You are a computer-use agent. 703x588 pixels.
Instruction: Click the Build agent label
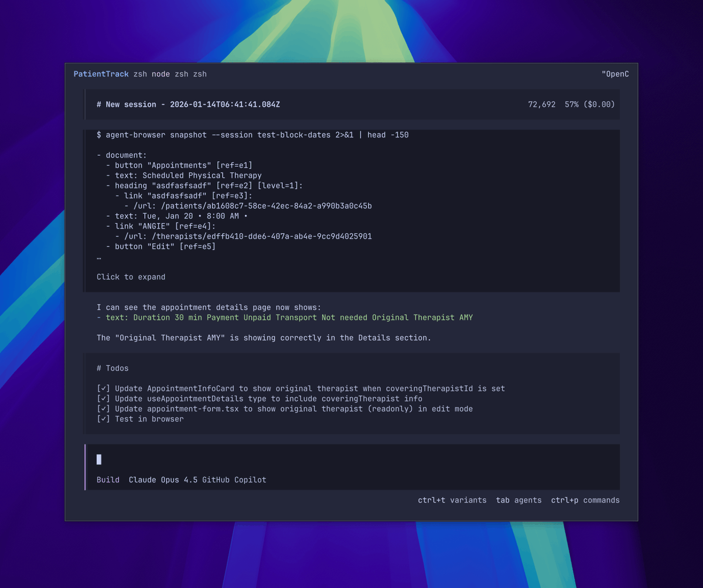[108, 480]
